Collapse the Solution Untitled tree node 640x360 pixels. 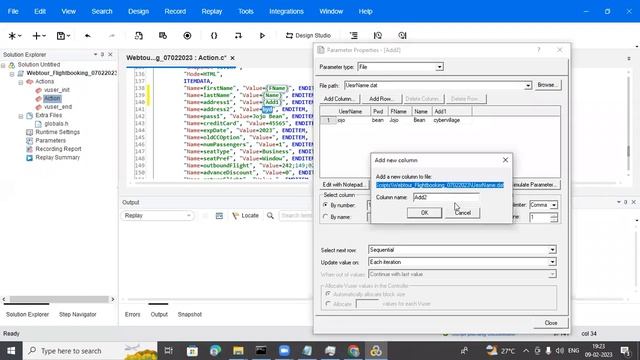coord(3,65)
